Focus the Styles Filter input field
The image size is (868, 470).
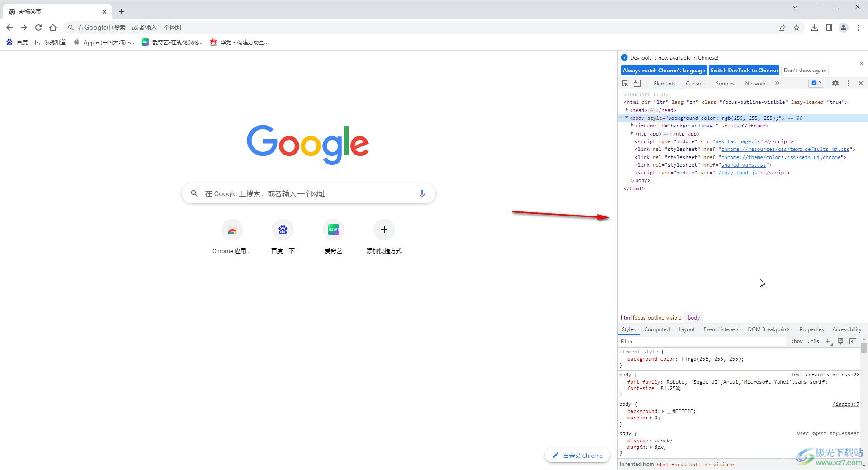(x=703, y=342)
